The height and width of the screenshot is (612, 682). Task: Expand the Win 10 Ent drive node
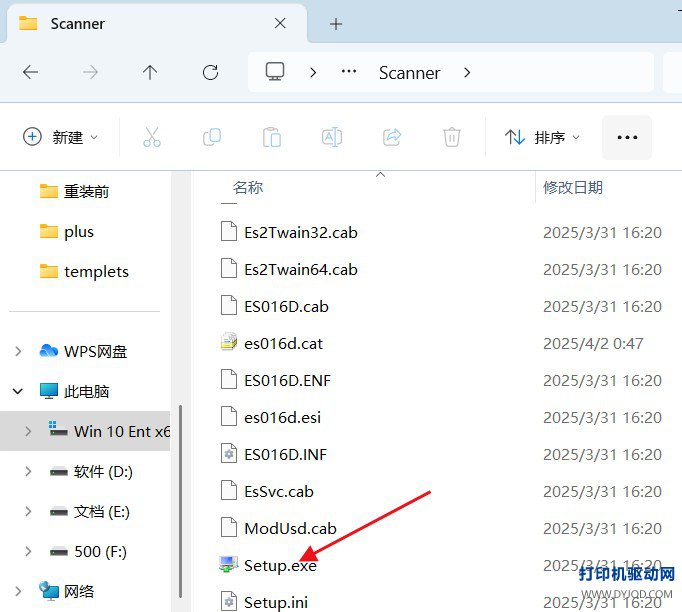coord(28,431)
